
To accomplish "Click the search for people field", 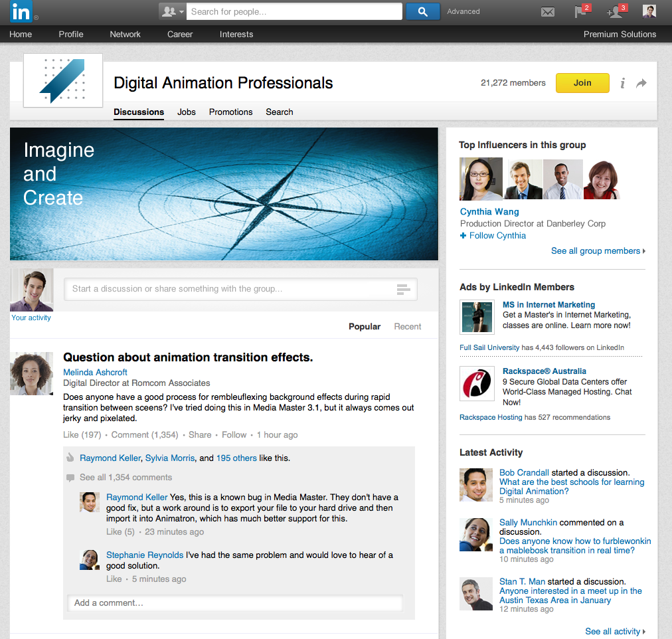I will coord(294,11).
